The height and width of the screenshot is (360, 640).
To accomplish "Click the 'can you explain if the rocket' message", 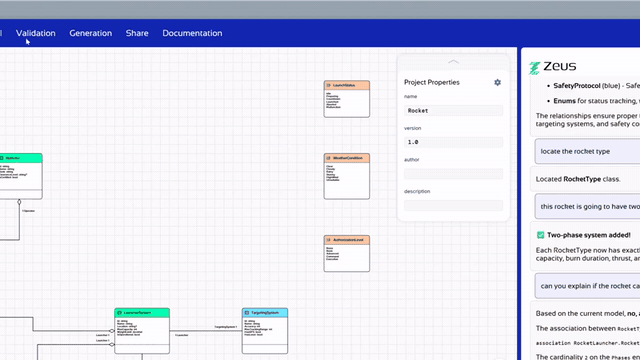I will 587,286.
